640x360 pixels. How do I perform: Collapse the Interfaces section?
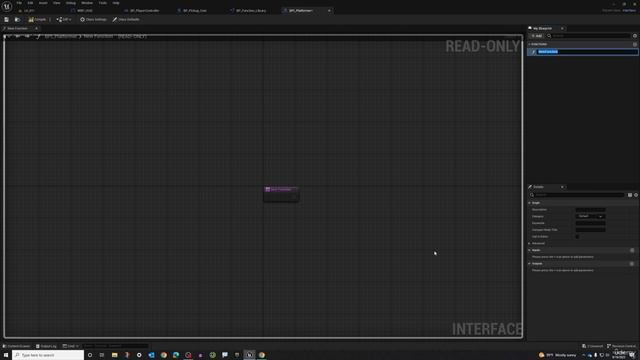pos(529,44)
